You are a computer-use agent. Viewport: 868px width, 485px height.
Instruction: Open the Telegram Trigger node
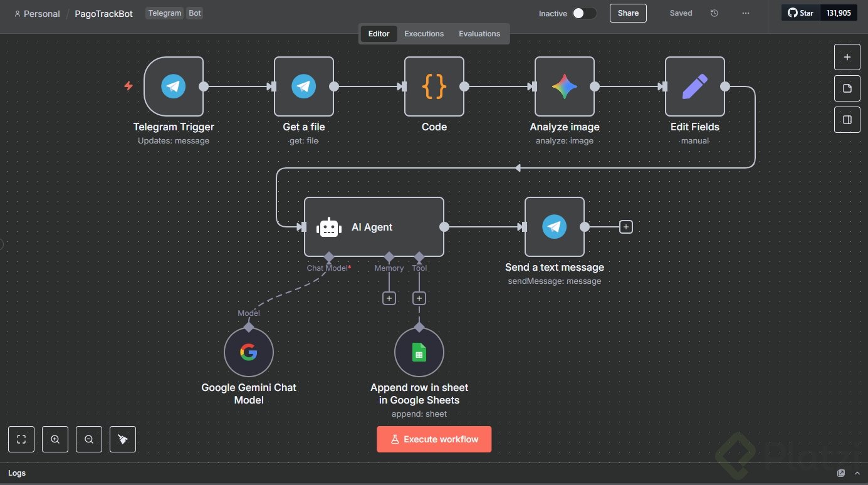[x=174, y=86]
